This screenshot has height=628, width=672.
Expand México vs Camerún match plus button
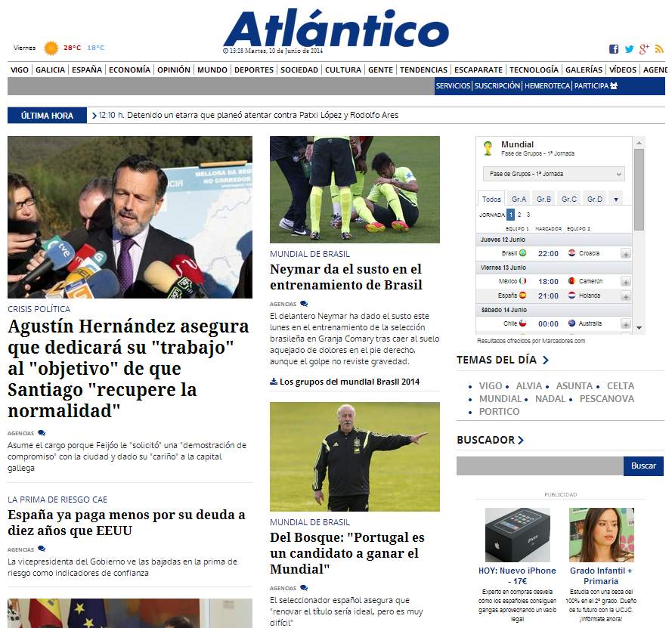coord(626,282)
